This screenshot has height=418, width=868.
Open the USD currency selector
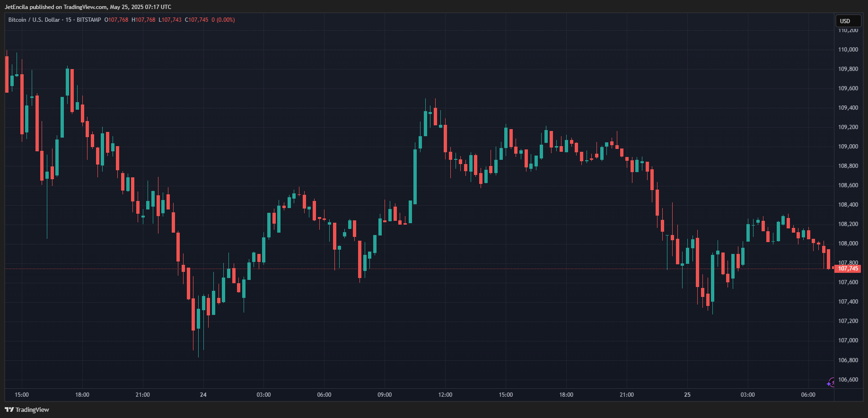(x=845, y=21)
